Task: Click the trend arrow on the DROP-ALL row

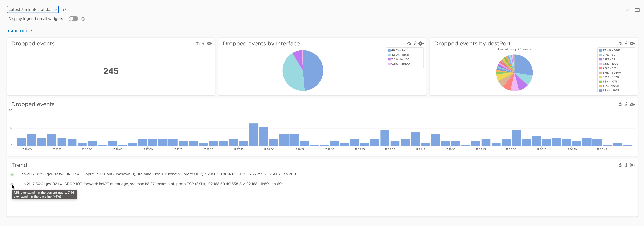Action: [12, 174]
